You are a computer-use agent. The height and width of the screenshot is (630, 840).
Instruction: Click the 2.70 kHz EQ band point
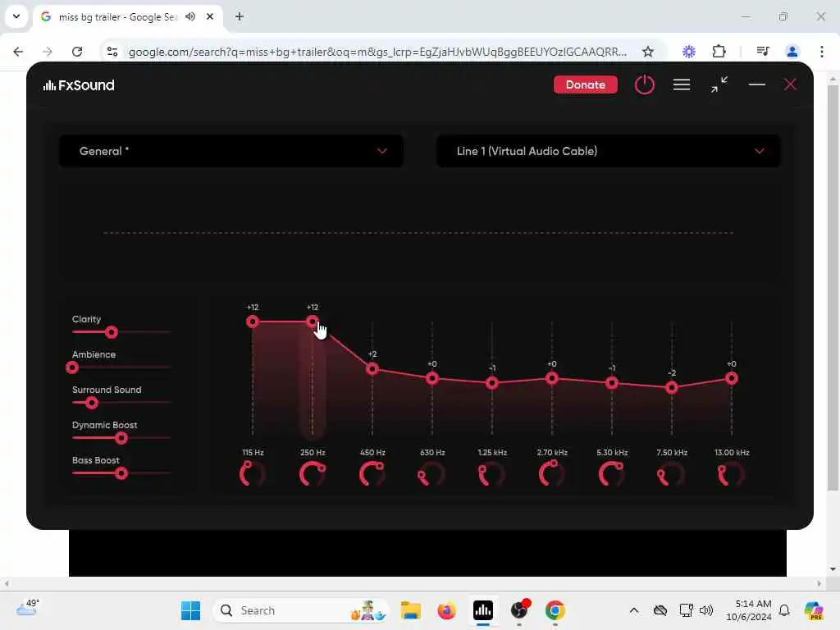point(552,379)
